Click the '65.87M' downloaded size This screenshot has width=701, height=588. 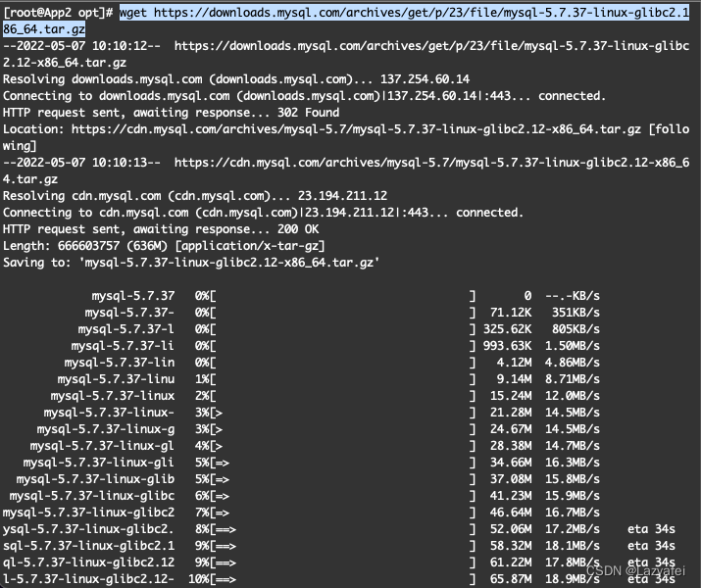click(x=511, y=579)
